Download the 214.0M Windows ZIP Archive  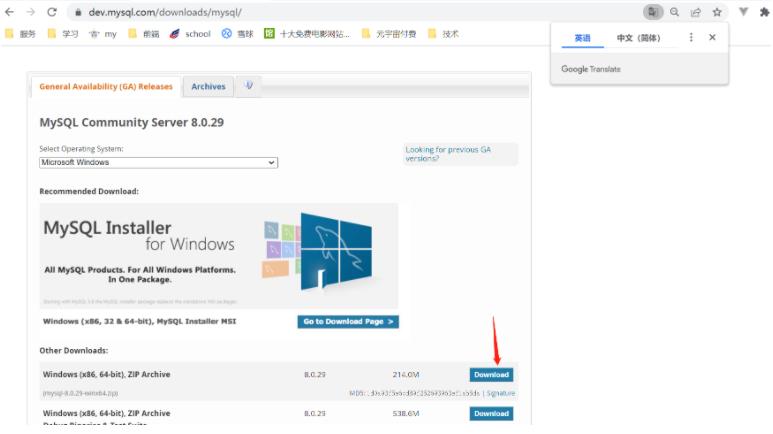(491, 375)
